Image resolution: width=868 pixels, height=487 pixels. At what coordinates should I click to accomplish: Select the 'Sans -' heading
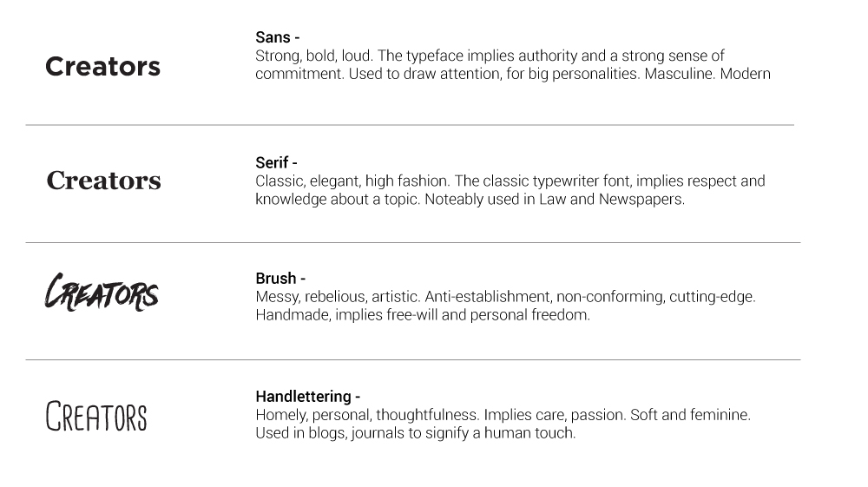(278, 37)
